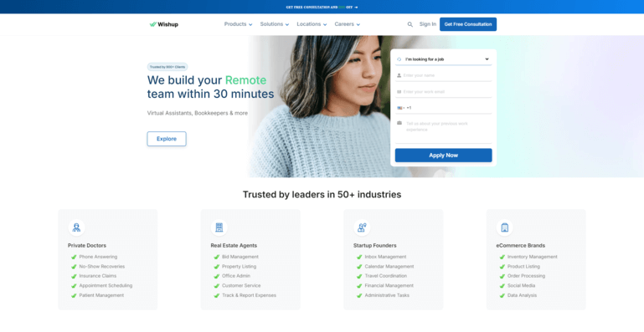Viewport: 644px width, 332px height.
Task: Click Track & Report Expenses item
Action: coord(249,295)
